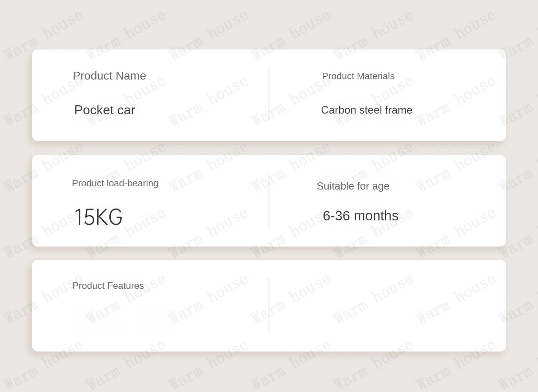The image size is (538, 392).
Task: Click the Suitable for age label
Action: click(353, 186)
